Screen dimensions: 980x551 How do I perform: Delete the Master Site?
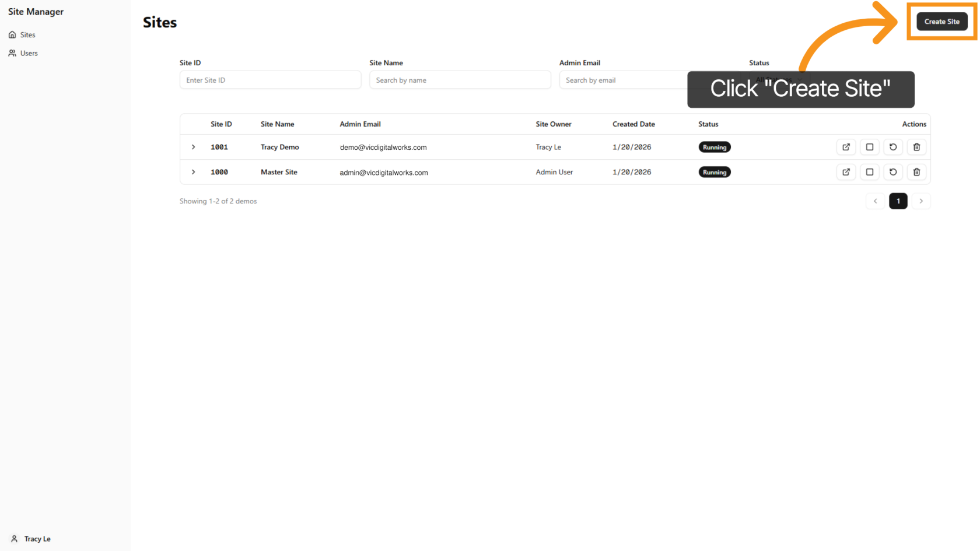(x=916, y=172)
